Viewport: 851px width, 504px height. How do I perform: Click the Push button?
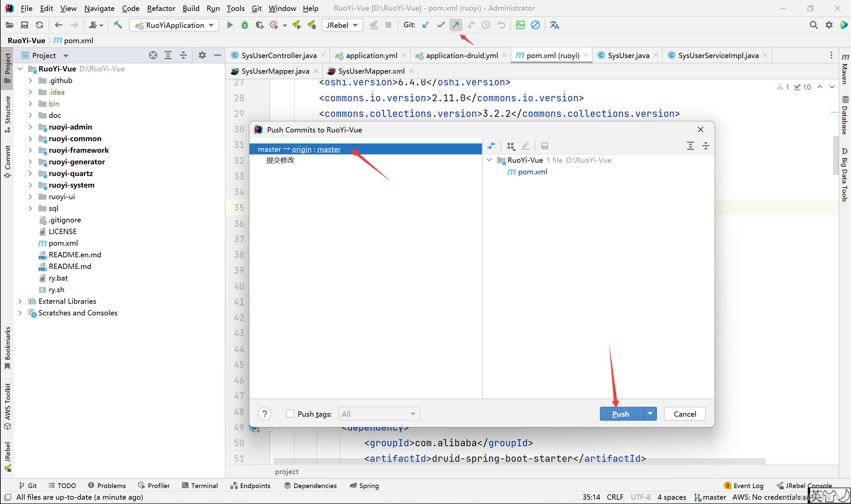point(621,414)
